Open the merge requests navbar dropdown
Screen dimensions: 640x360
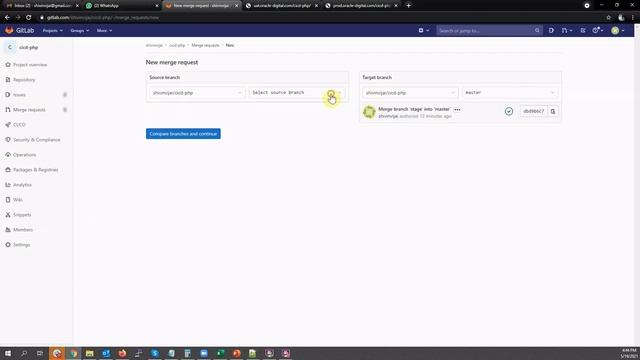coord(566,31)
